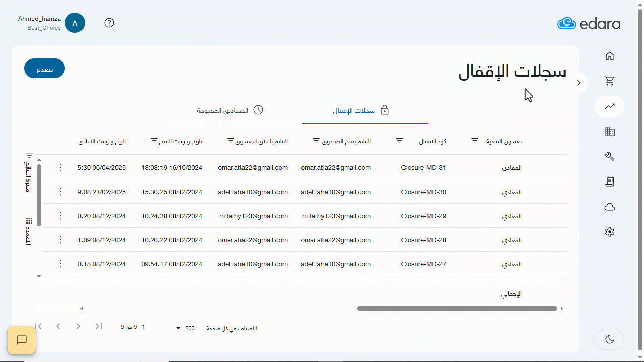Select the trending chart sidebar icon
This screenshot has width=644, height=362.
coord(609,106)
